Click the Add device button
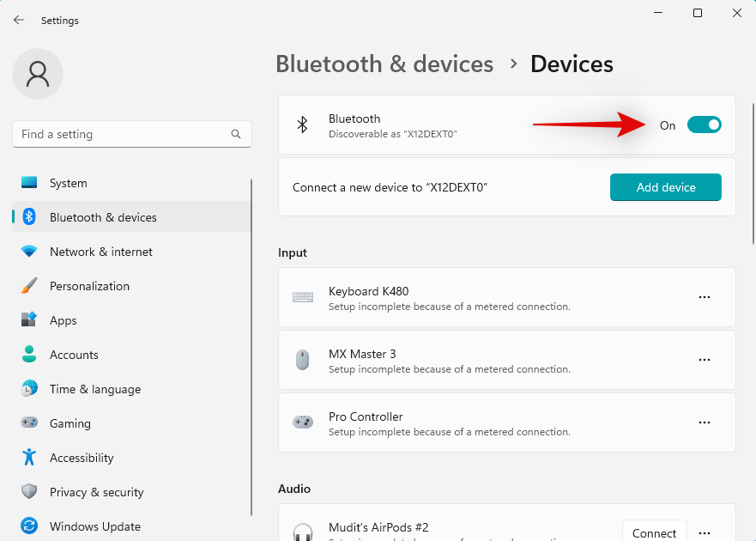Screen dimensions: 756x541 pos(665,187)
